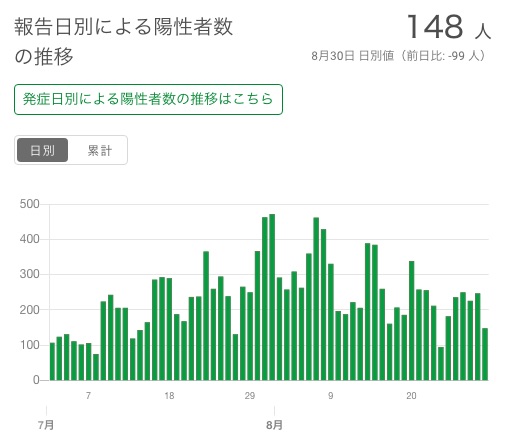The width and height of the screenshot is (509, 436).
Task: Click the 8月 month label
Action: tap(274, 425)
